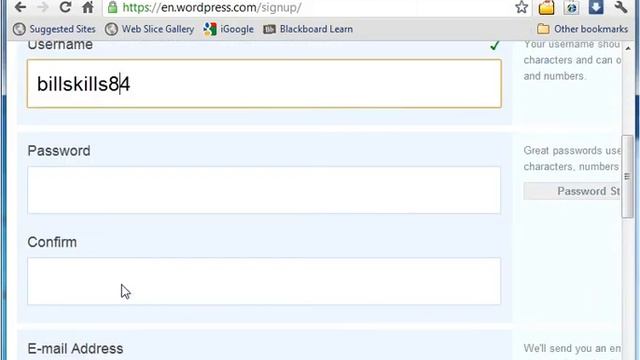
Task: Open the Suggested Sites bookmark
Action: pyautogui.click(x=54, y=29)
